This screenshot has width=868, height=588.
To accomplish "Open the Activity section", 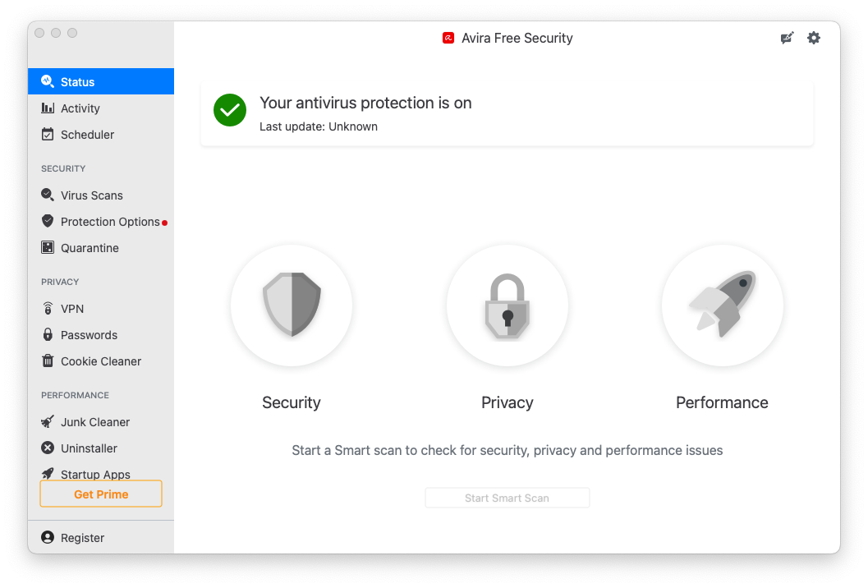I will 80,108.
